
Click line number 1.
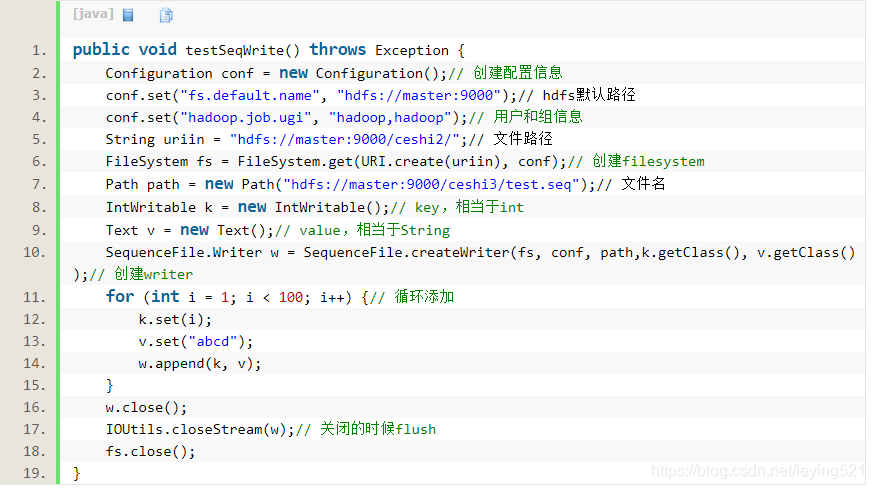(x=39, y=51)
